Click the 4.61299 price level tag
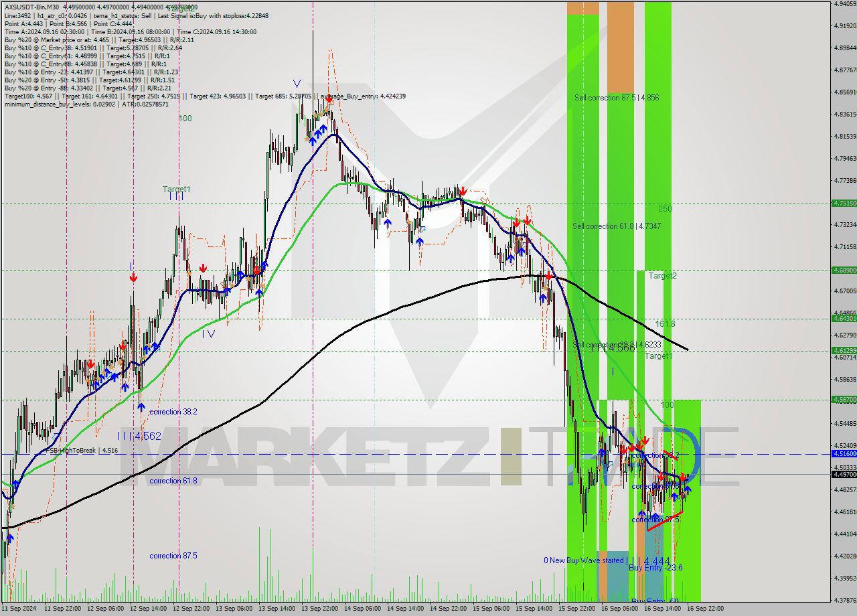The height and width of the screenshot is (616, 857). (844, 350)
